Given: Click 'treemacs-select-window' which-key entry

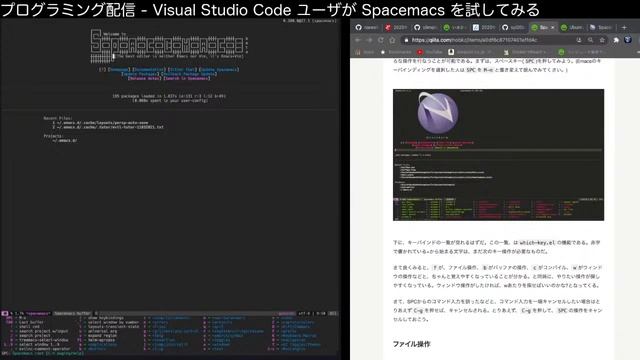Looking at the screenshot, I should click(x=44, y=340).
